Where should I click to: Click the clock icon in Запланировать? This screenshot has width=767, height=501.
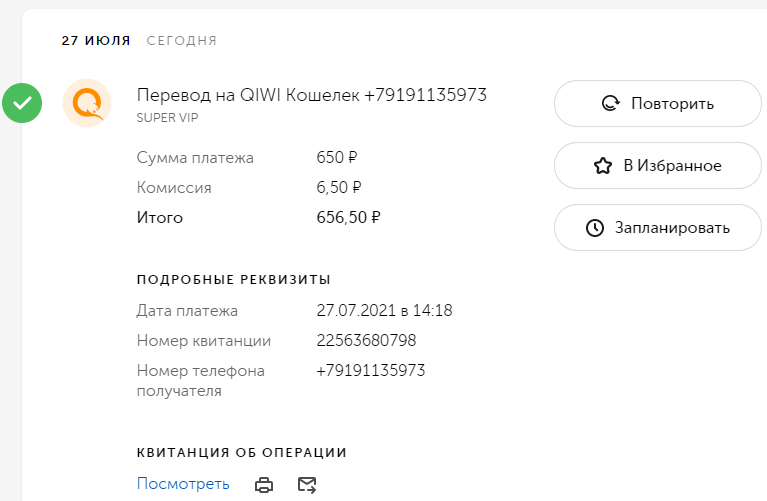595,228
